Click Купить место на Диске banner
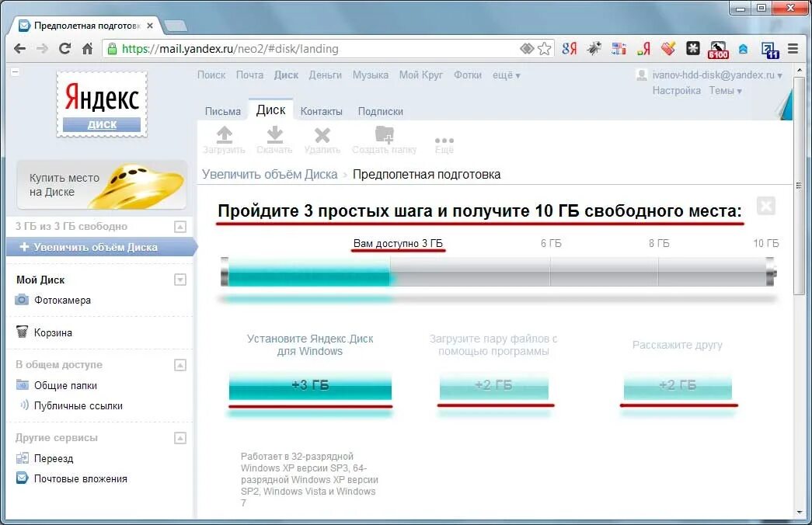This screenshot has height=525, width=812. pyautogui.click(x=102, y=185)
